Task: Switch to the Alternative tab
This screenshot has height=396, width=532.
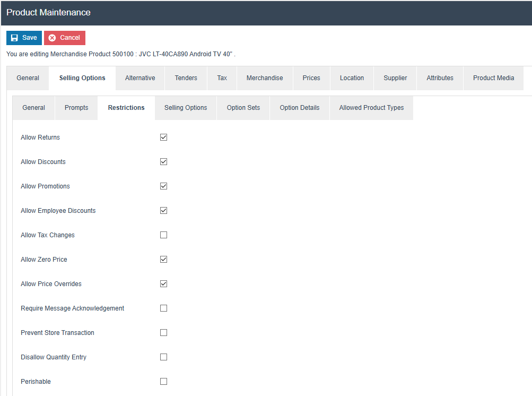Action: (x=140, y=78)
